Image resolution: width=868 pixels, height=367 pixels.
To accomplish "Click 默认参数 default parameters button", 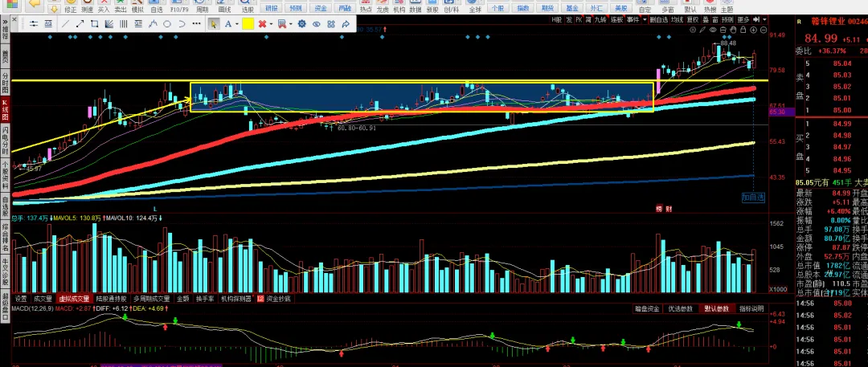I will (x=717, y=308).
